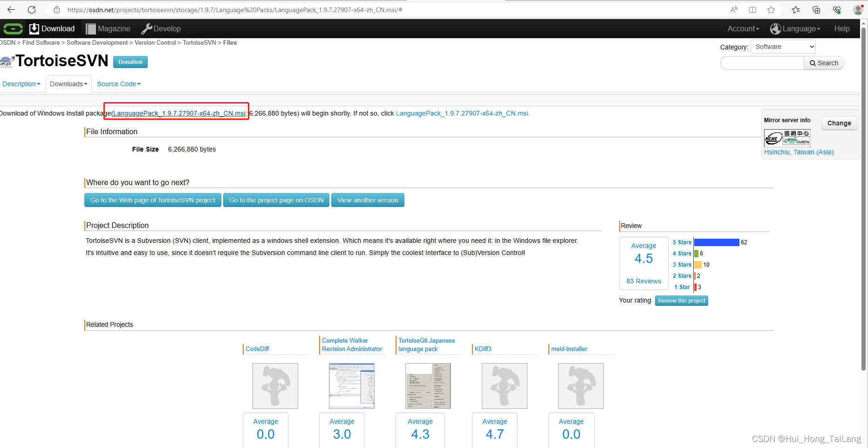Open the Account dropdown menu
Screen dimensions: 868x448
[743, 29]
